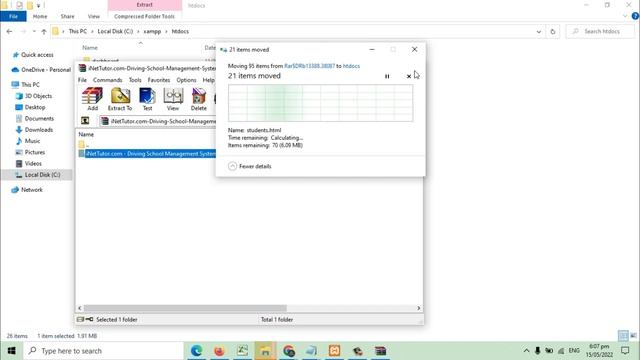Viewport: 640px width, 360px height.
Task: Open the htdocs destination link
Action: pyautogui.click(x=351, y=66)
